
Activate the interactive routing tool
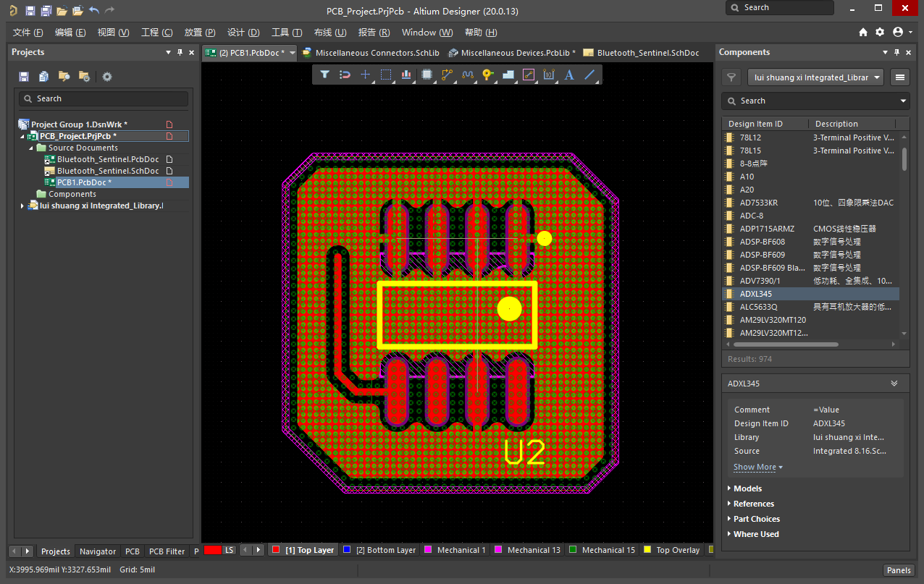(x=447, y=75)
